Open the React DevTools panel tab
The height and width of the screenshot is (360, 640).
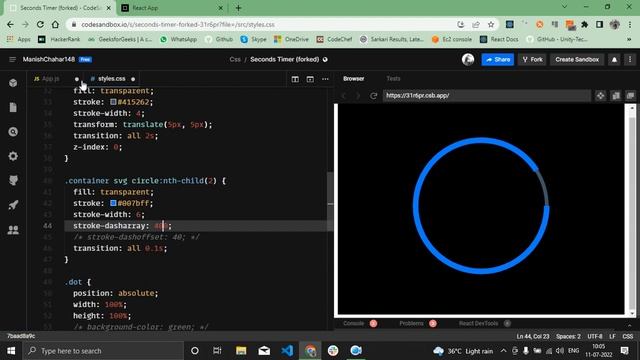coord(478,323)
